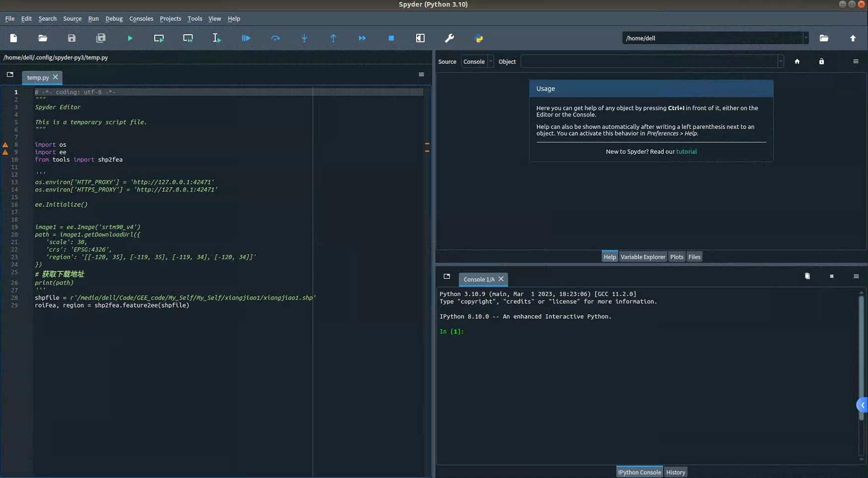Open the PYTHONPATH manager Python icon
The image size is (868, 478).
click(x=479, y=38)
